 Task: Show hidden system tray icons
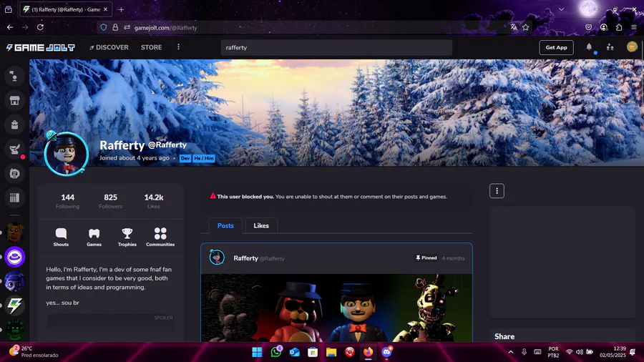tap(510, 352)
